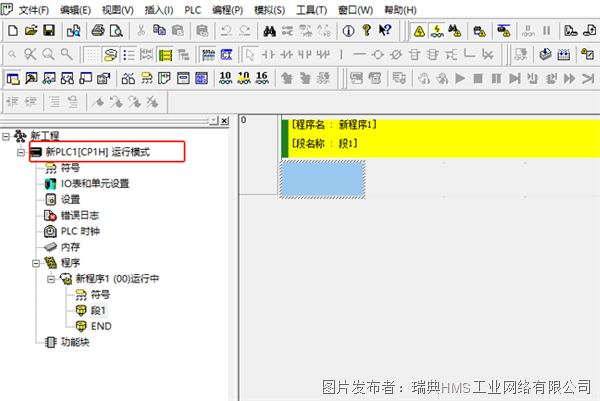Insert a new horizontal line
600x401 pixels.
point(359,55)
